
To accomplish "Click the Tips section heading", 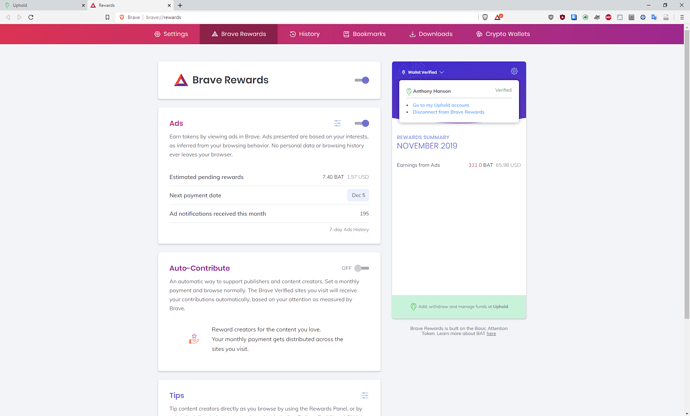I will 176,395.
